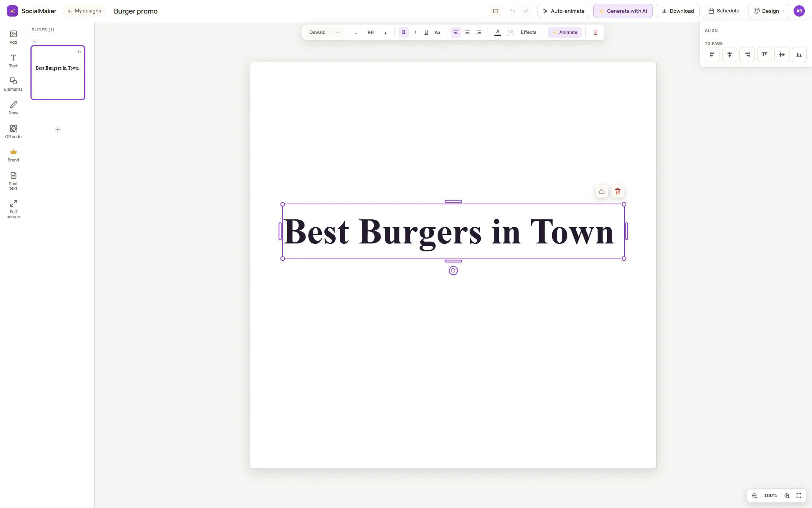Open the Post text panel
The image size is (812, 508).
click(x=13, y=181)
